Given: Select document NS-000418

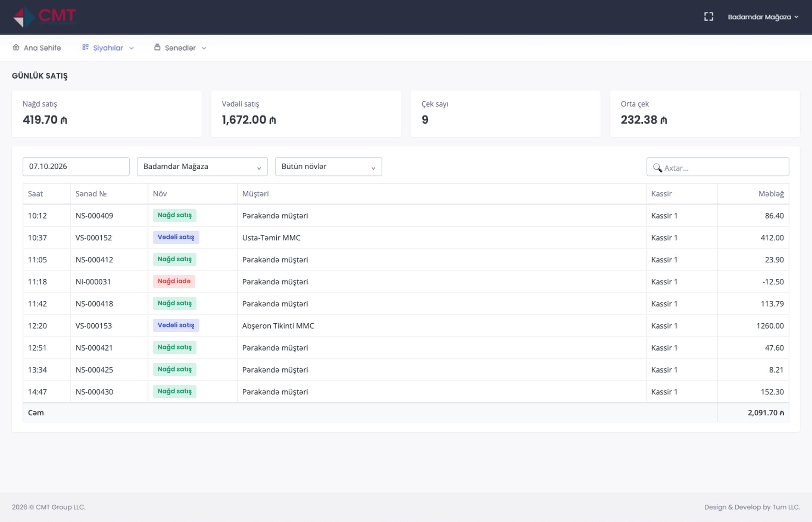Looking at the screenshot, I should pyautogui.click(x=94, y=303).
